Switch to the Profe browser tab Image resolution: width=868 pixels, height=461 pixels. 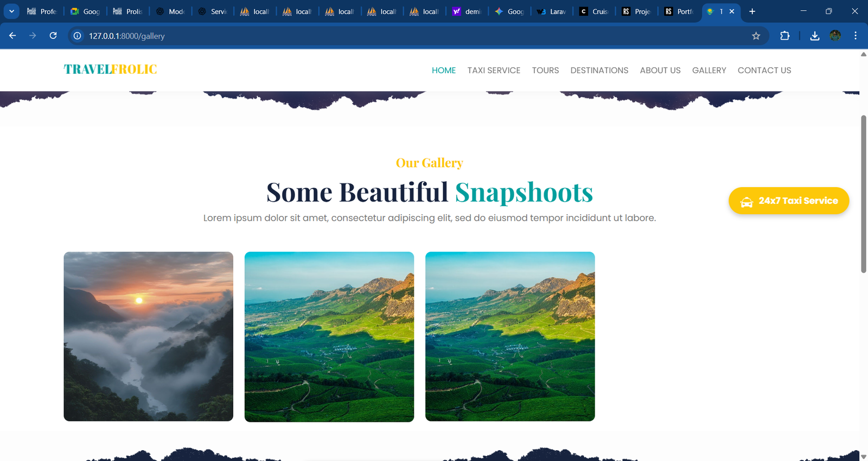[x=42, y=11]
